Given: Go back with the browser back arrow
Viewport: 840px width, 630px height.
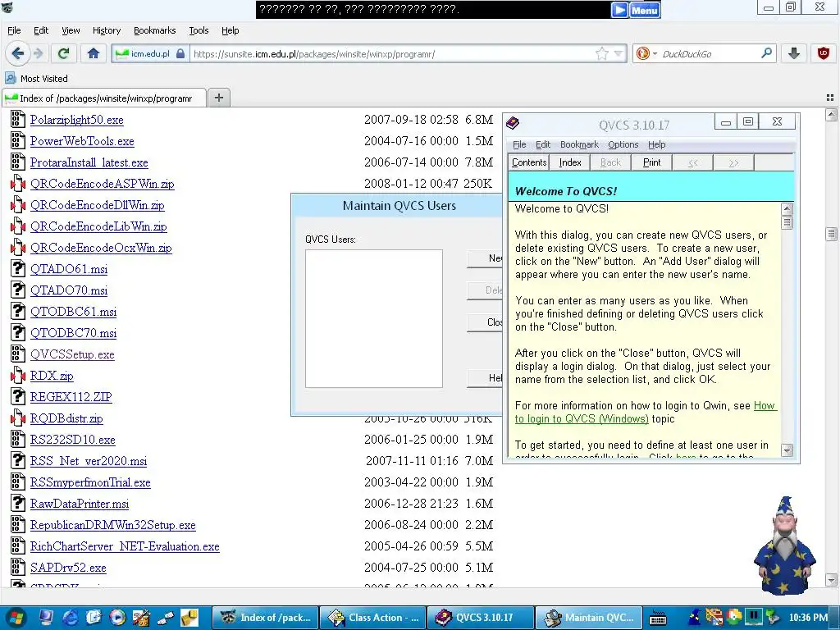Looking at the screenshot, I should coord(18,53).
